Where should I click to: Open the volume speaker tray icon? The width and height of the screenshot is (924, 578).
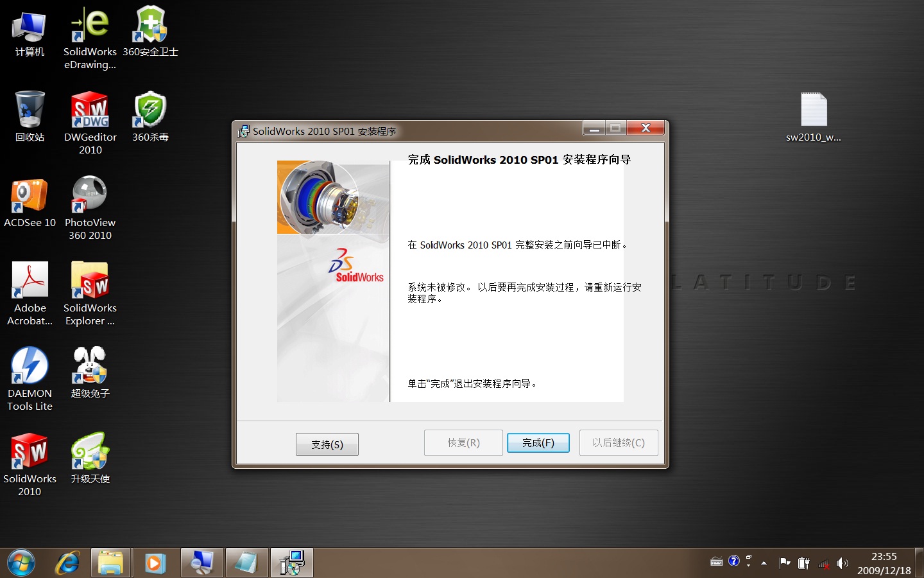tap(843, 563)
